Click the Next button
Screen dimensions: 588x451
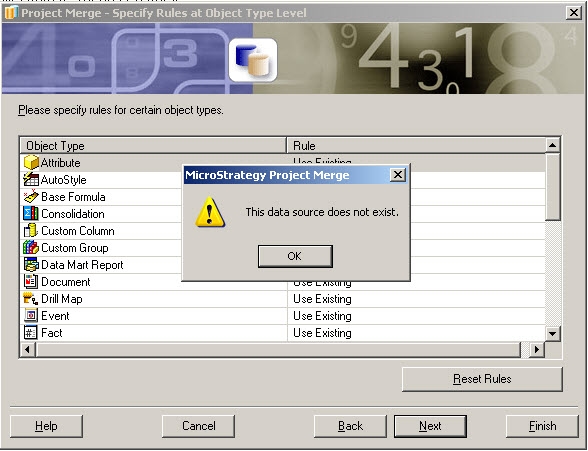point(430,426)
